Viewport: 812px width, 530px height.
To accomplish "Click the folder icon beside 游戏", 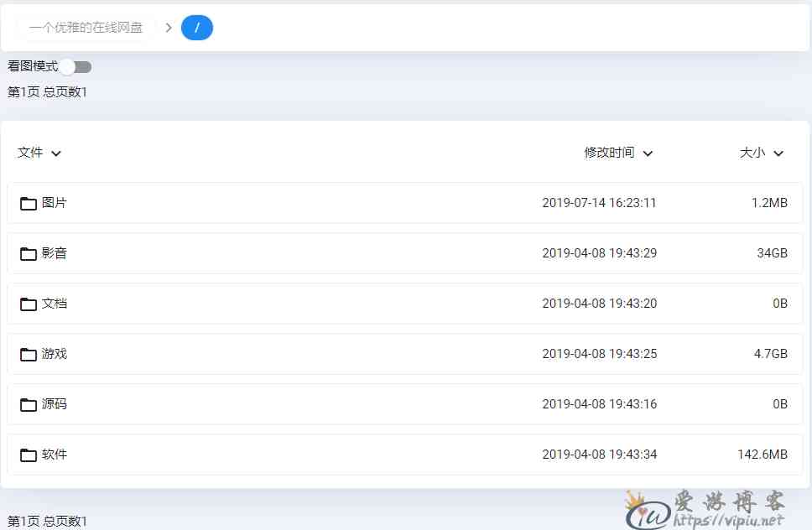I will point(29,354).
